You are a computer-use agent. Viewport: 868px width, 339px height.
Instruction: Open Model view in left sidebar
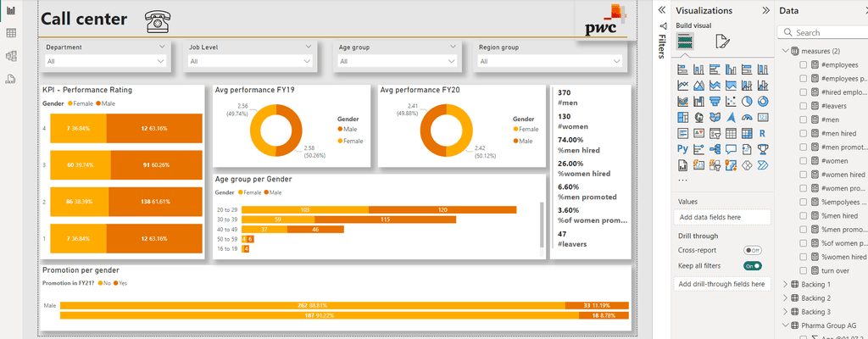click(x=11, y=56)
